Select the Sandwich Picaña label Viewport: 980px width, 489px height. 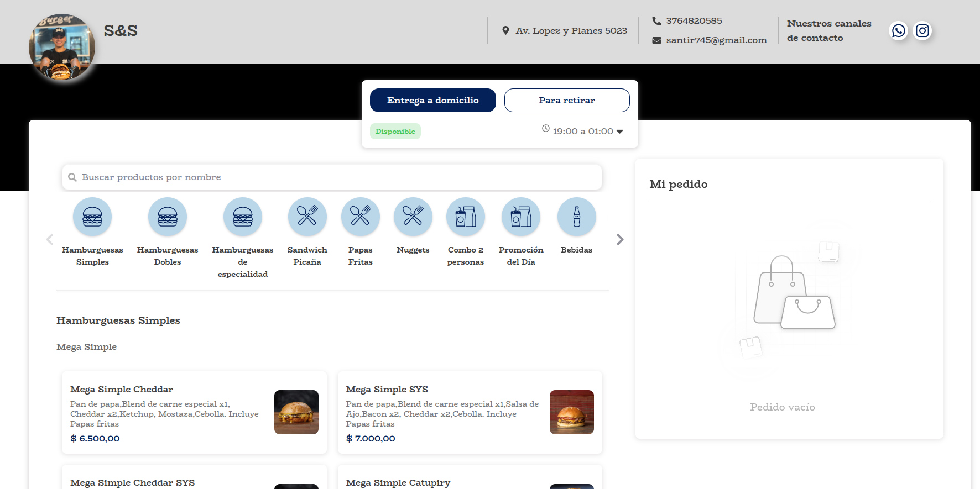coord(307,256)
